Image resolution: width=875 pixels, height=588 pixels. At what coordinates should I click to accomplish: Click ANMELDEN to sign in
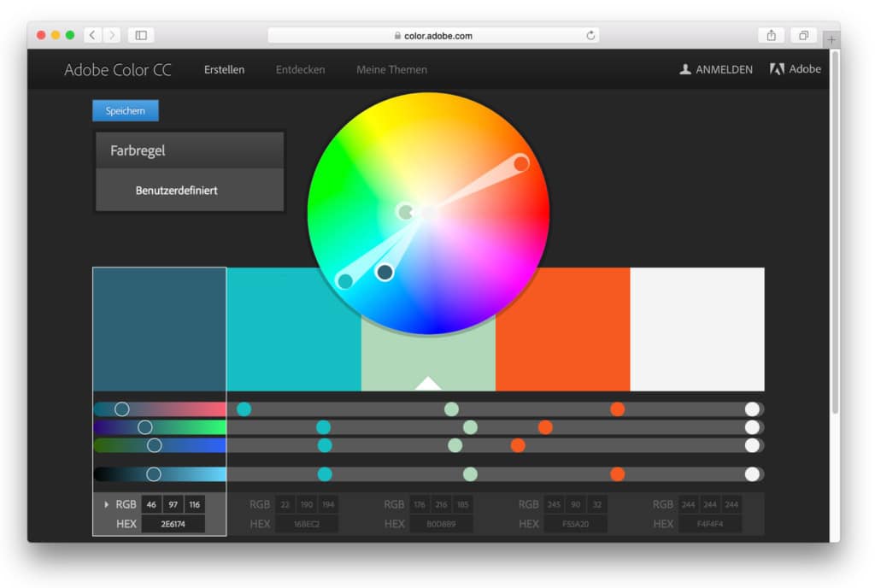(716, 69)
